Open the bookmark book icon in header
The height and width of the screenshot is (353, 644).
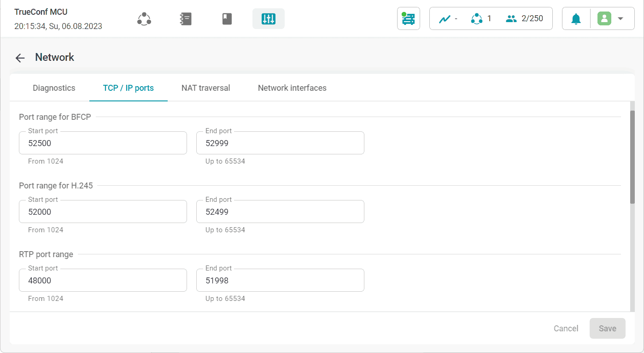227,19
